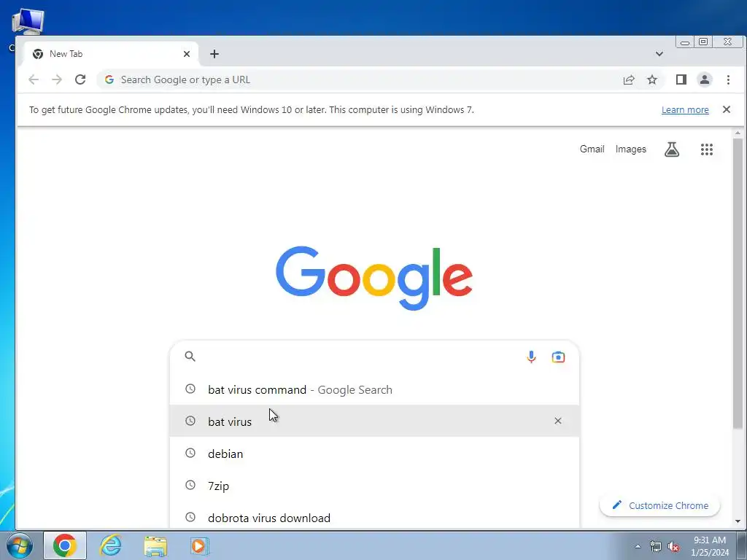Open the Google apps grid
Image resolution: width=747 pixels, height=560 pixels.
pos(706,149)
